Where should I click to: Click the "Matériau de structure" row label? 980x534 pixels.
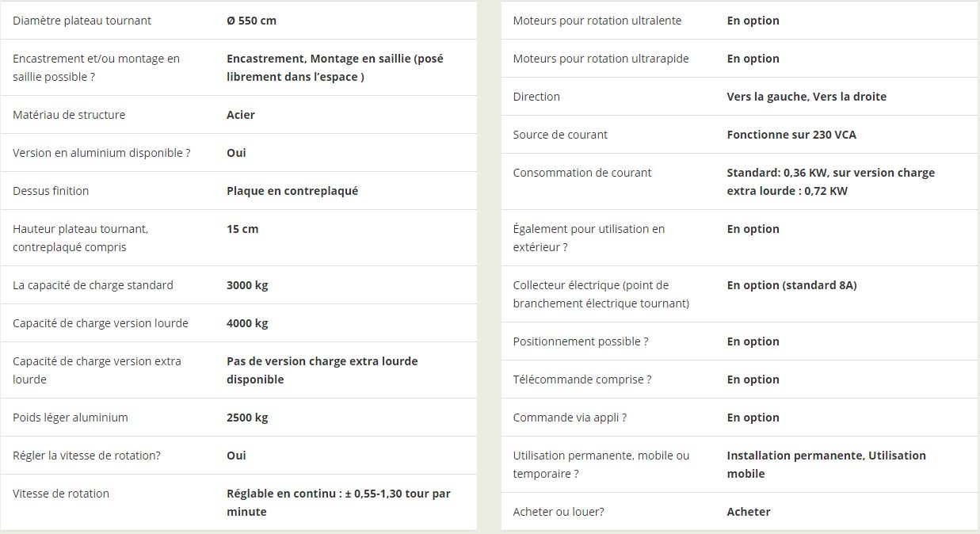click(69, 115)
